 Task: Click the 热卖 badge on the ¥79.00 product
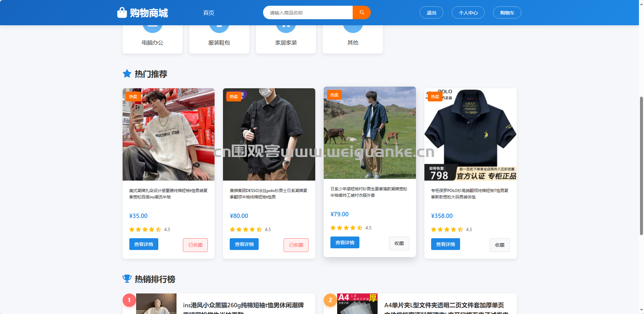pos(334,95)
